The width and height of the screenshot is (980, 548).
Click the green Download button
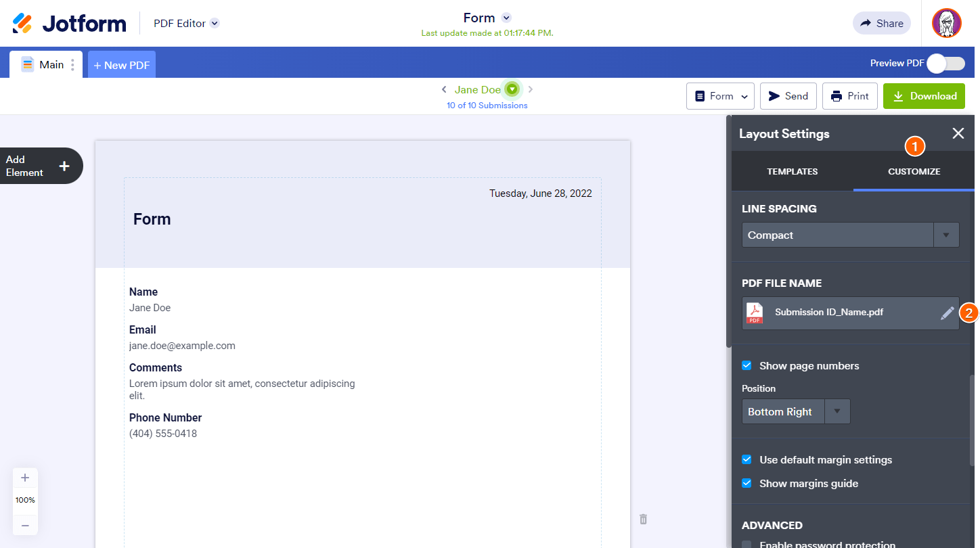coord(924,96)
